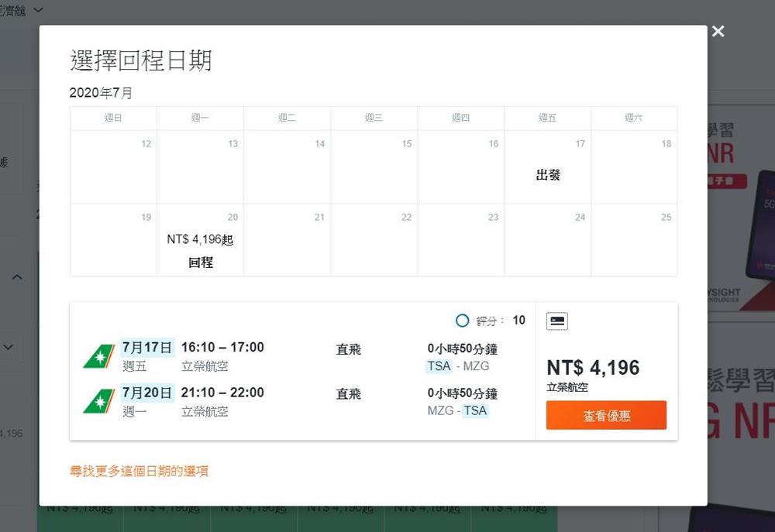Close the return date selection dialog
Screen dimensions: 775x532
click(718, 31)
